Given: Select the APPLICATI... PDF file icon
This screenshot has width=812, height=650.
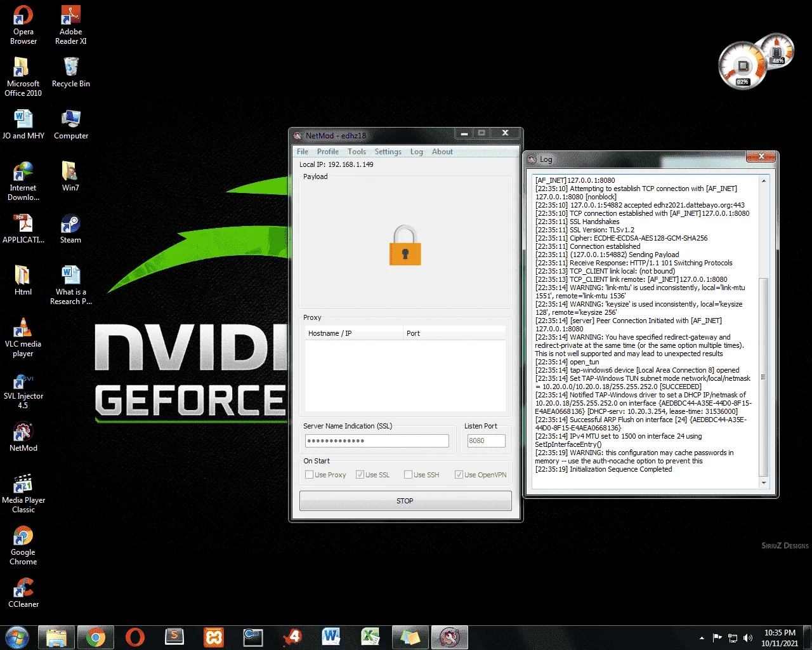Looking at the screenshot, I should tap(23, 229).
